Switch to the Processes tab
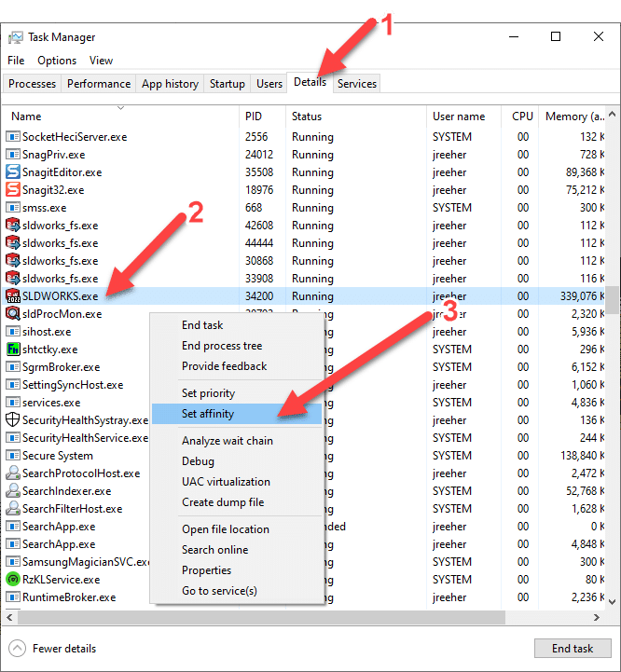Screen dimensions: 621x672 [32, 84]
